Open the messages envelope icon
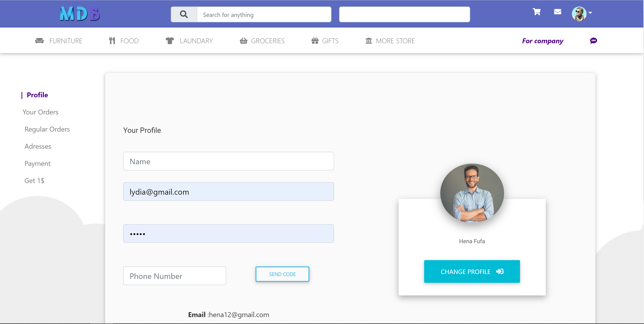This screenshot has height=324, width=644. 558,12
